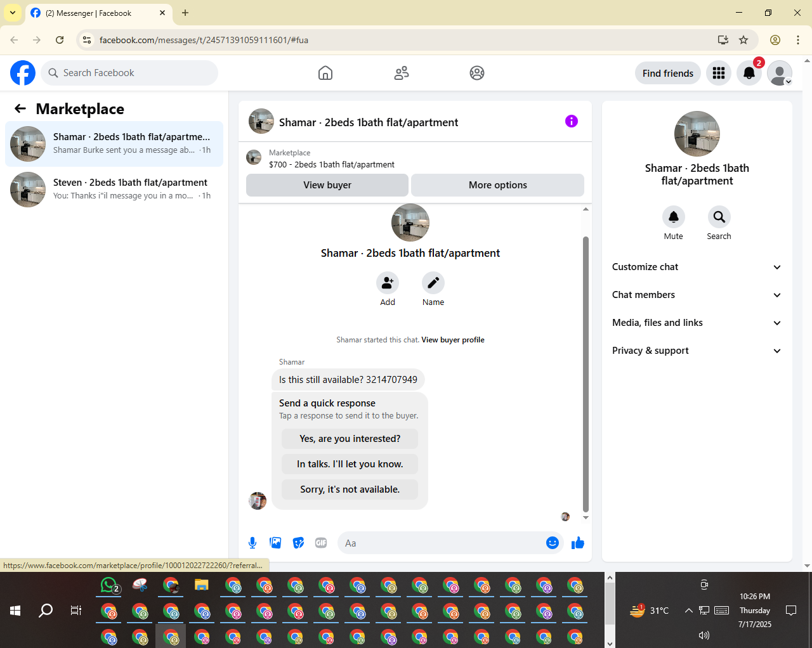Send quick reply 'Sorry, it's not available.'
The image size is (812, 648).
click(350, 489)
